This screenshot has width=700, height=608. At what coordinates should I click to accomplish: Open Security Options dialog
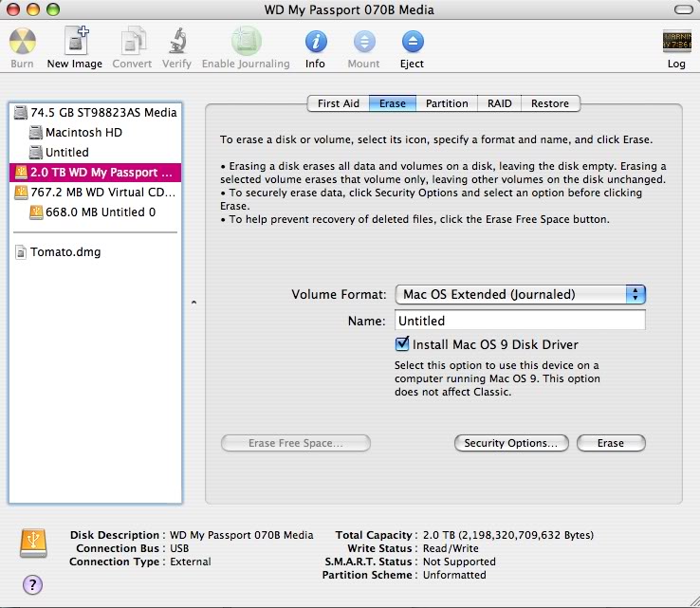511,443
